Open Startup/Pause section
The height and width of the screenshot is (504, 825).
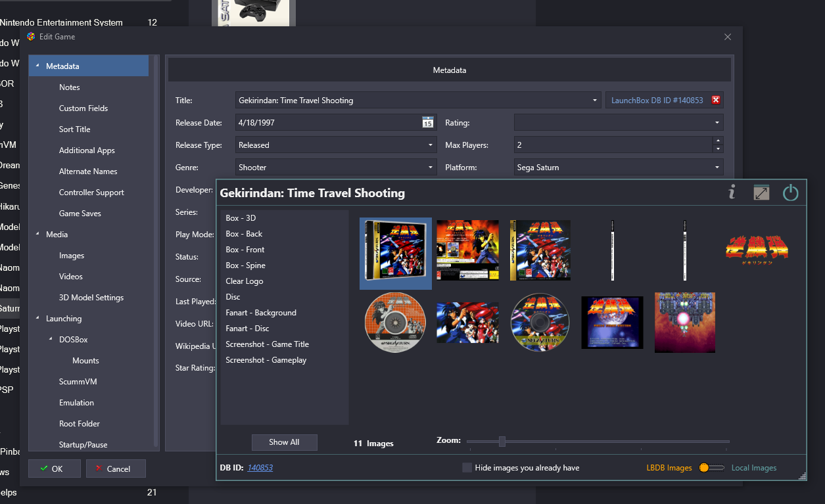83,445
